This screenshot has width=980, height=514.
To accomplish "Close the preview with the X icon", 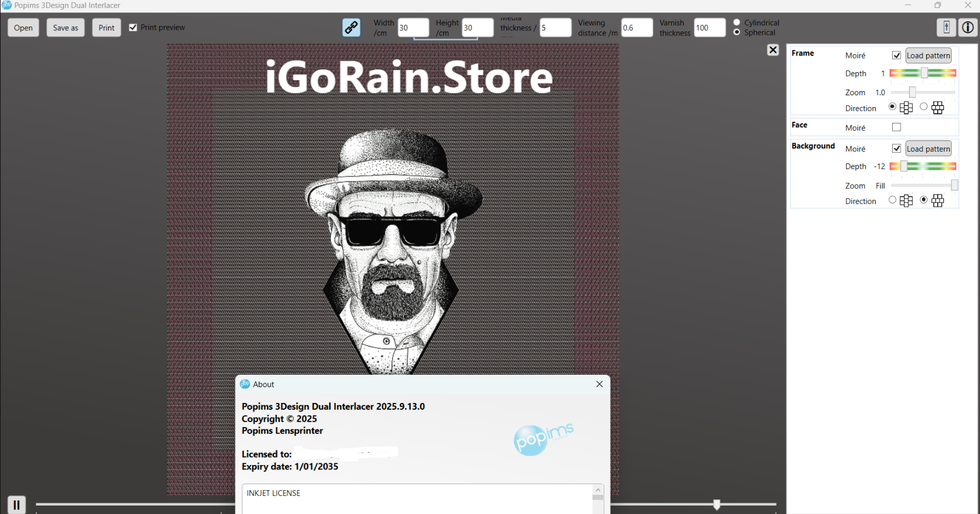I will [x=773, y=50].
